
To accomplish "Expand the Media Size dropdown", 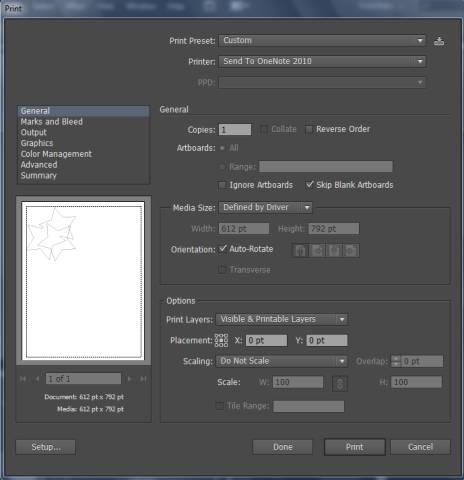I will 265,207.
